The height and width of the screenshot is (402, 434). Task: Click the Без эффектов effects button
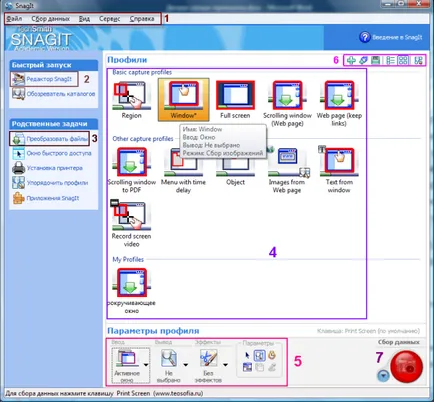point(208,365)
